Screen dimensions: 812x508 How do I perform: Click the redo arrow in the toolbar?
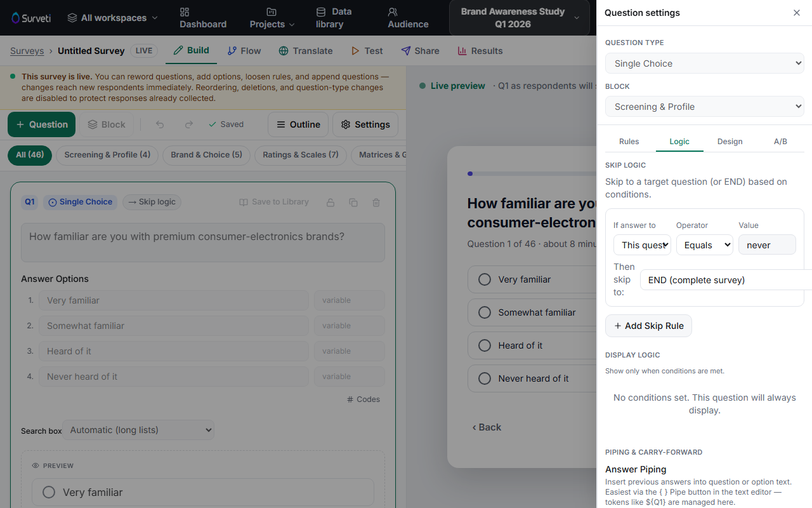(x=188, y=124)
